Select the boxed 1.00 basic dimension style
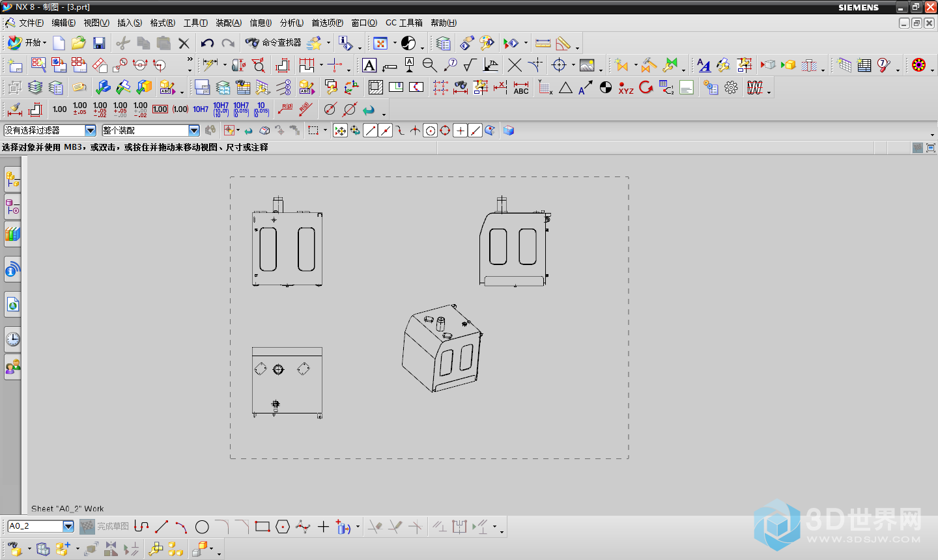This screenshot has height=560, width=938. tap(160, 109)
